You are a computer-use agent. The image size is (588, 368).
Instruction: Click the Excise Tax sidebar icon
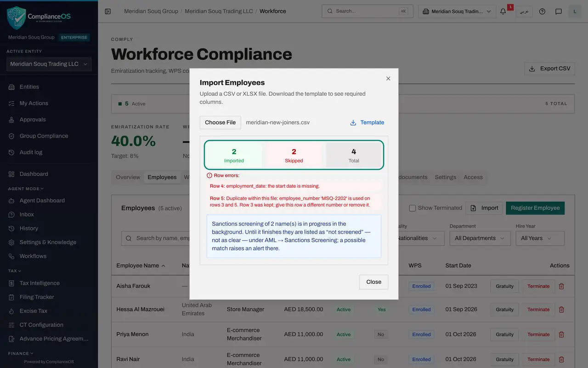11,311
